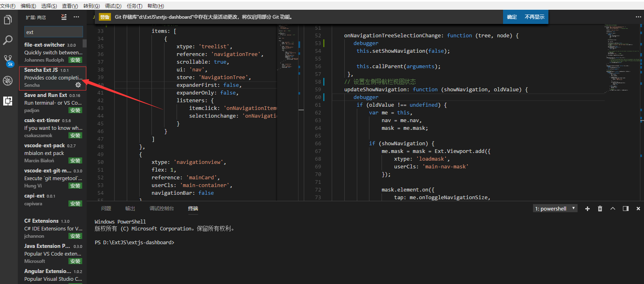
Task: Install the vscode-ext-pack extension
Action: [x=75, y=161]
